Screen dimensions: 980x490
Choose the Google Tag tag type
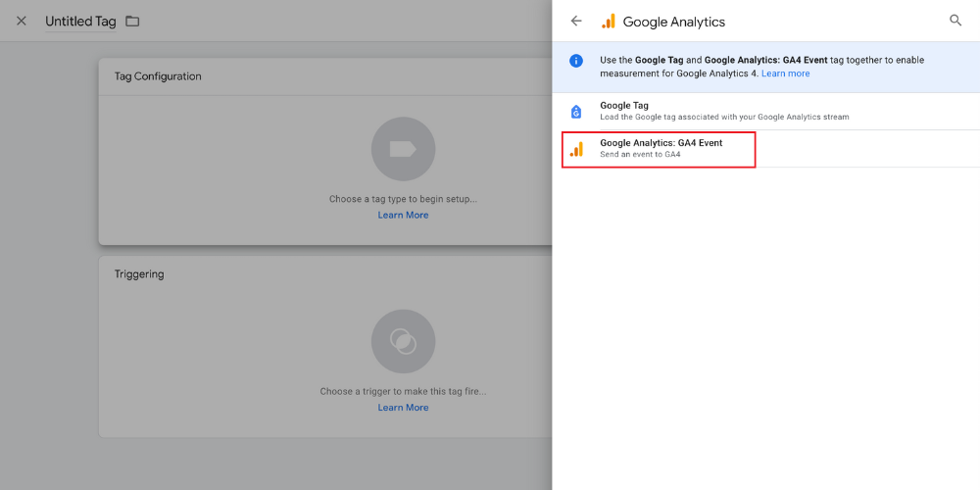[765, 112]
